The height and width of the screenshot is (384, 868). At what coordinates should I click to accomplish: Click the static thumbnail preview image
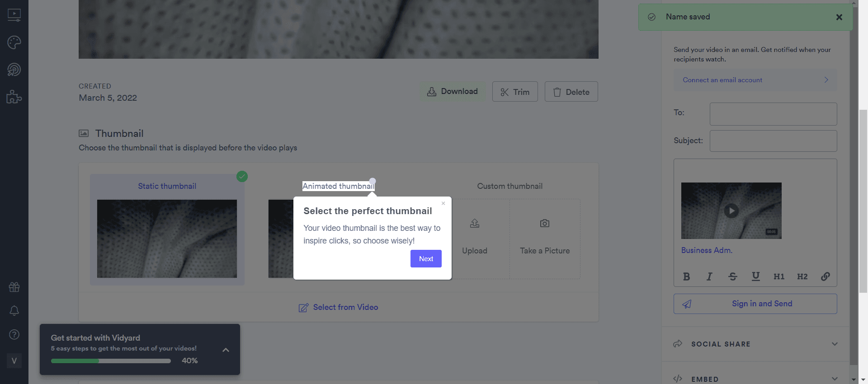167,239
